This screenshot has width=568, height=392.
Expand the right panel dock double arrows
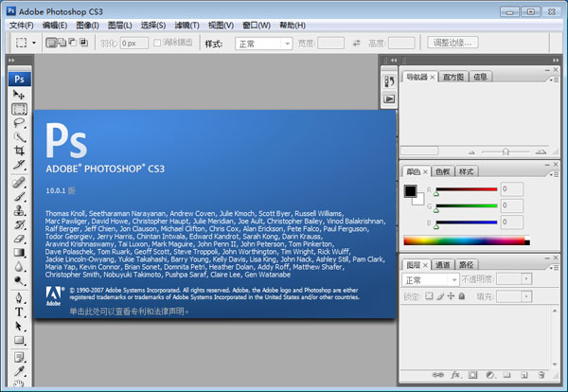click(x=553, y=61)
